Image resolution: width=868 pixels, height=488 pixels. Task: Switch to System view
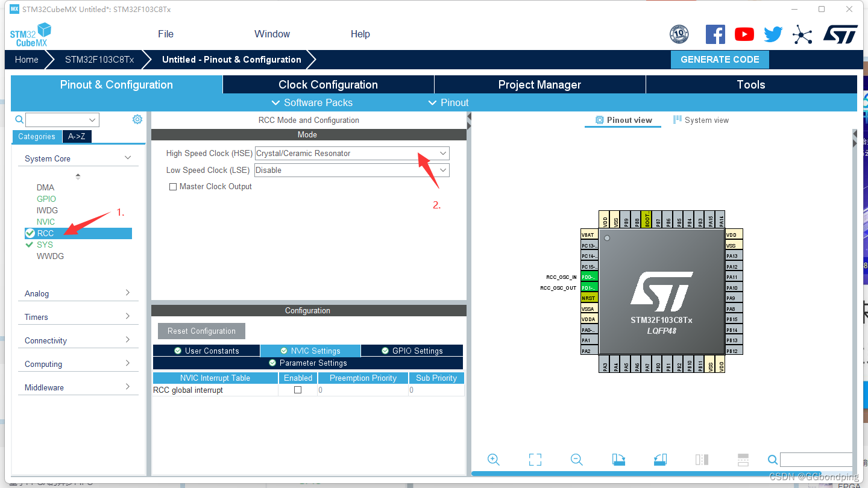[x=701, y=120]
